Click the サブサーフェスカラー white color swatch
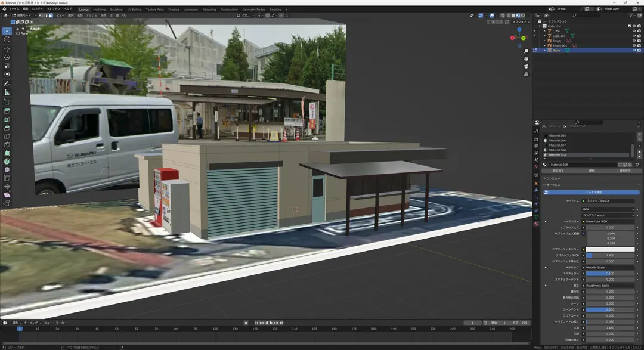 (610, 249)
